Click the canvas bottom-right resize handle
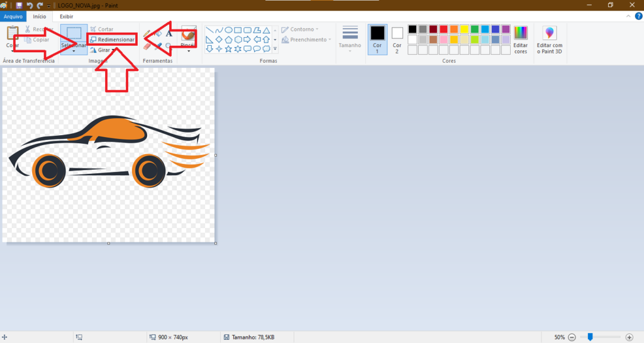644x343 pixels. point(216,243)
